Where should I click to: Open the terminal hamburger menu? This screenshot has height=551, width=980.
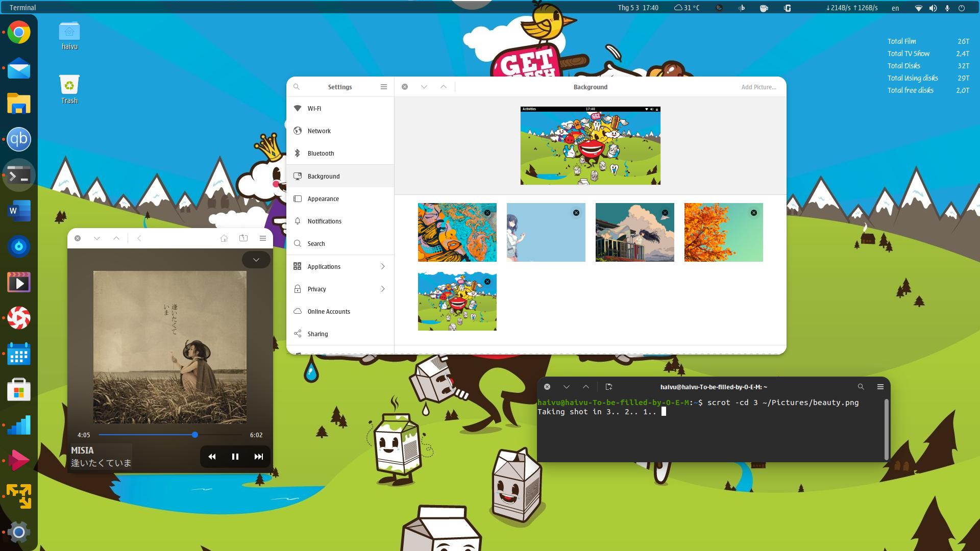880,387
